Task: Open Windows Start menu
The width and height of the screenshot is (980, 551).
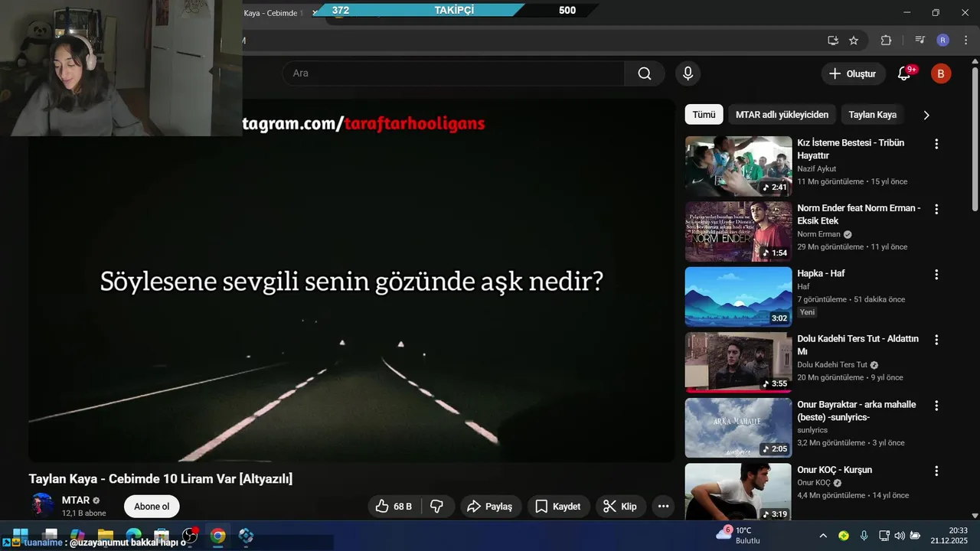Action: (x=21, y=535)
